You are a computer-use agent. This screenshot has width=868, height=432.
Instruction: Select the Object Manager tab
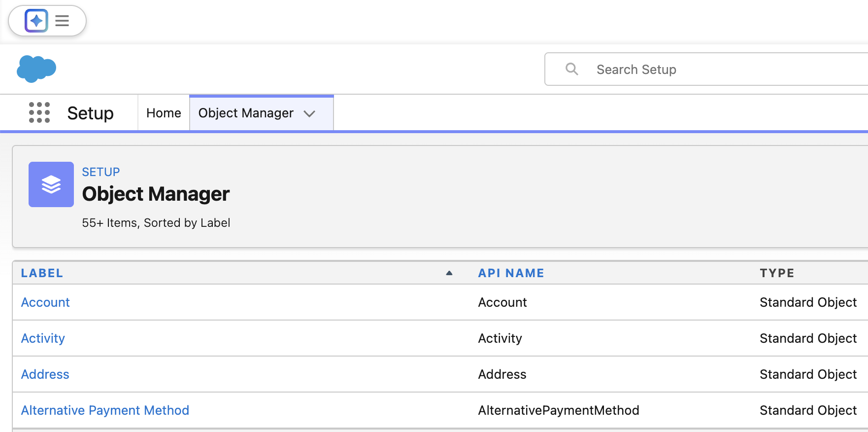click(246, 113)
